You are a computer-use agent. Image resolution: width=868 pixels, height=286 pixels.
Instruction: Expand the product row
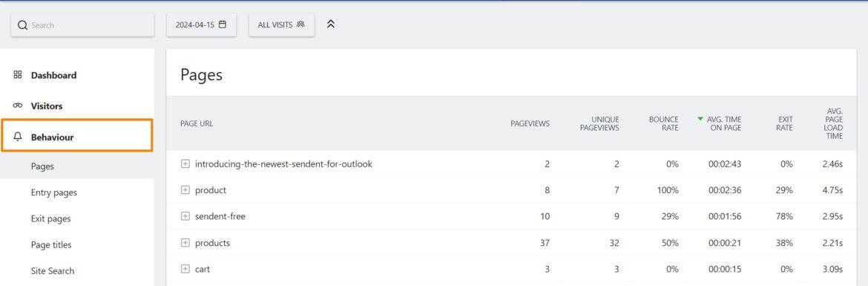pyautogui.click(x=185, y=190)
